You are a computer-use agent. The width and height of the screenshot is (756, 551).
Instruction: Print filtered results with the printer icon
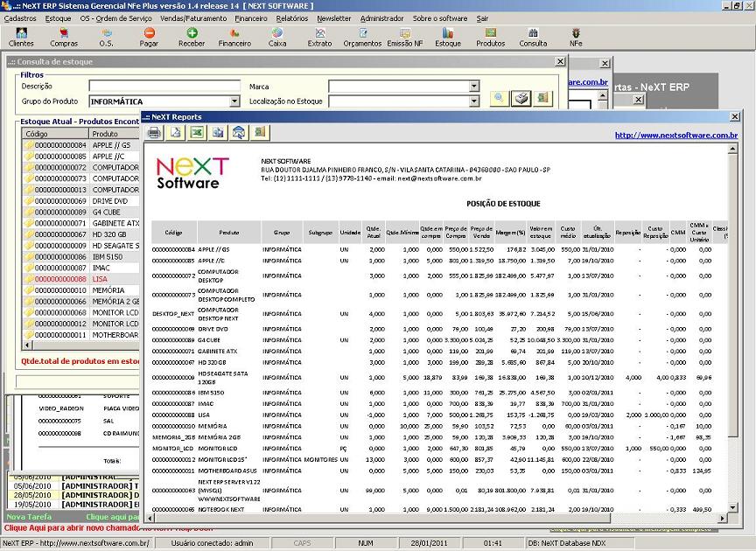click(521, 98)
